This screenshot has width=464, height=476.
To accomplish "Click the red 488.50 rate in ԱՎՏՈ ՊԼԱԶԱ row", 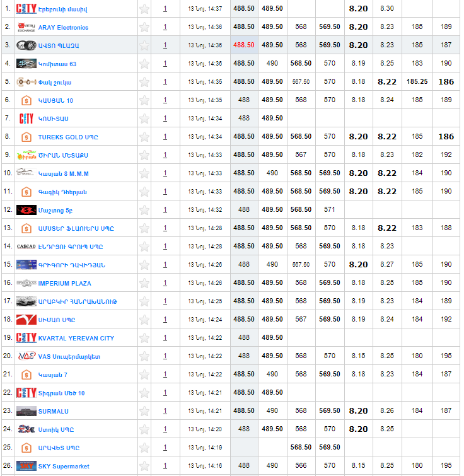I will coord(244,45).
